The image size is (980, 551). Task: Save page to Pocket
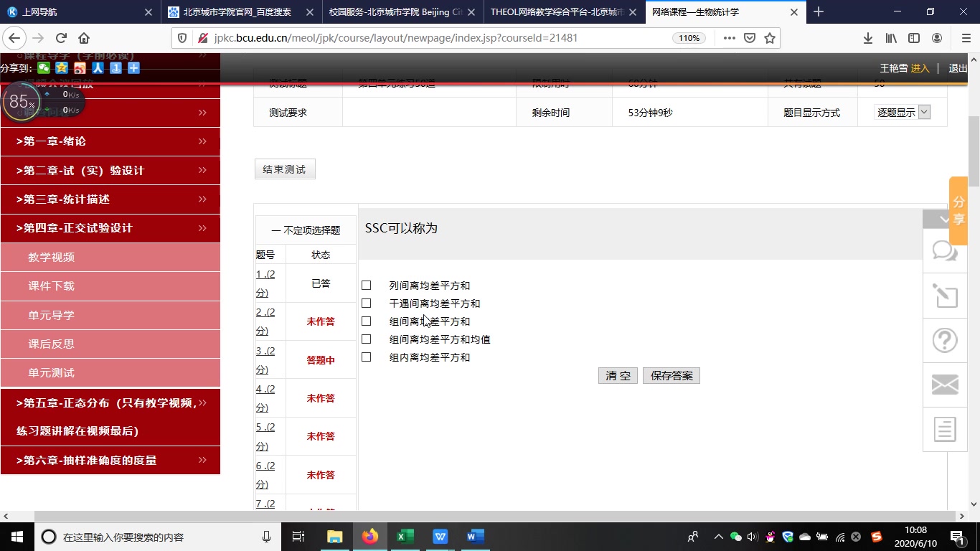pos(750,38)
